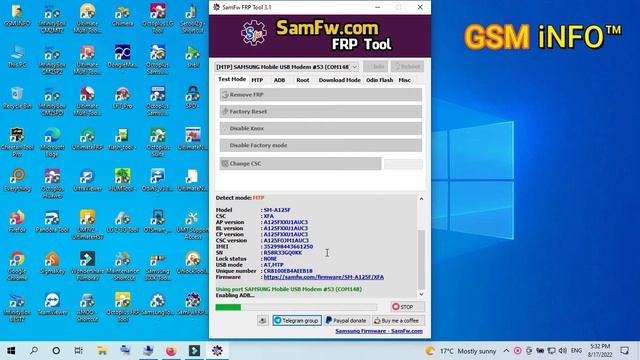Click Filmora icon in the taskbar
Image resolution: width=640 pixels, height=360 pixels.
[x=194, y=351]
